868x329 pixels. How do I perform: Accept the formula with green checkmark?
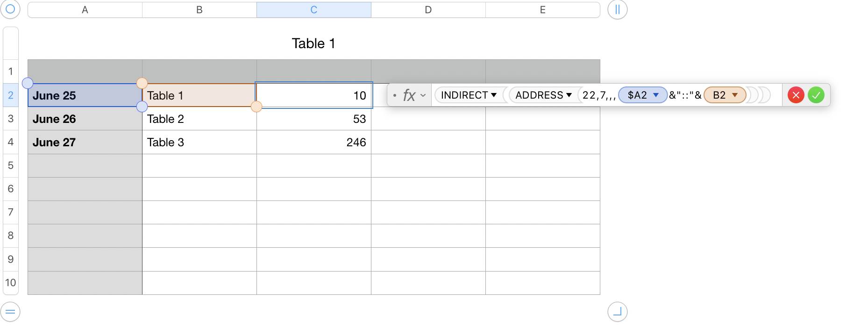(816, 95)
